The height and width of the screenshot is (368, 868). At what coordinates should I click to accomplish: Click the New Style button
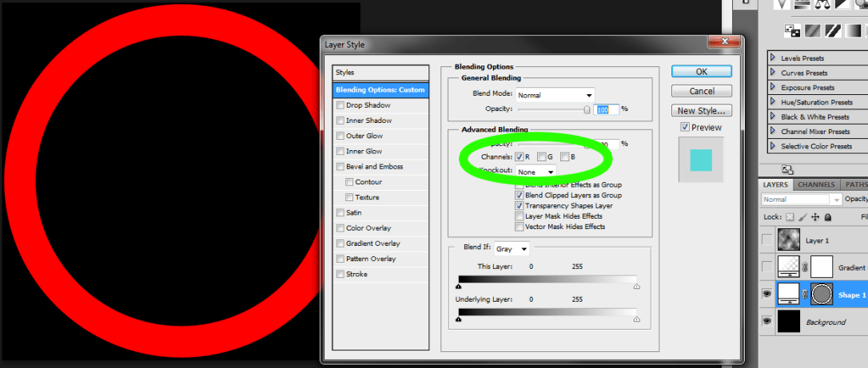[x=701, y=111]
